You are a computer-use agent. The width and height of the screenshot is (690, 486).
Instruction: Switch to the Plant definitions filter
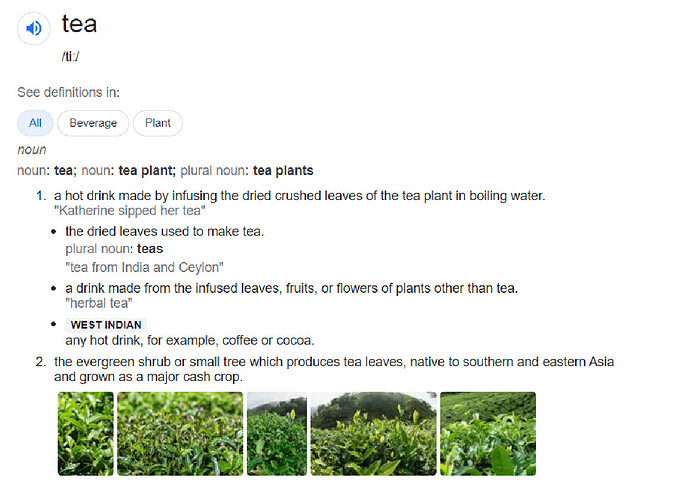[x=157, y=123]
